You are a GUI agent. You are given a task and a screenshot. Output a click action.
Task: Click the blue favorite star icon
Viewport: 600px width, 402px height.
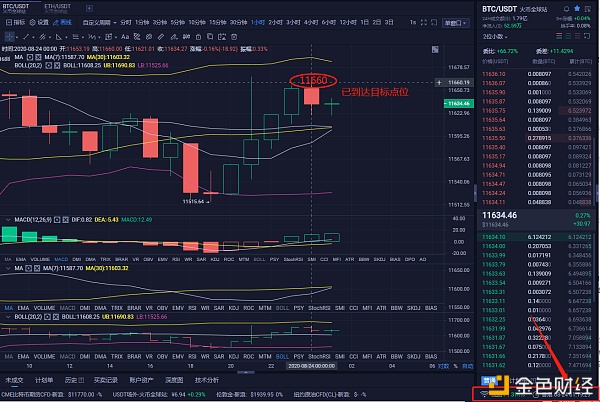pyautogui.click(x=576, y=6)
